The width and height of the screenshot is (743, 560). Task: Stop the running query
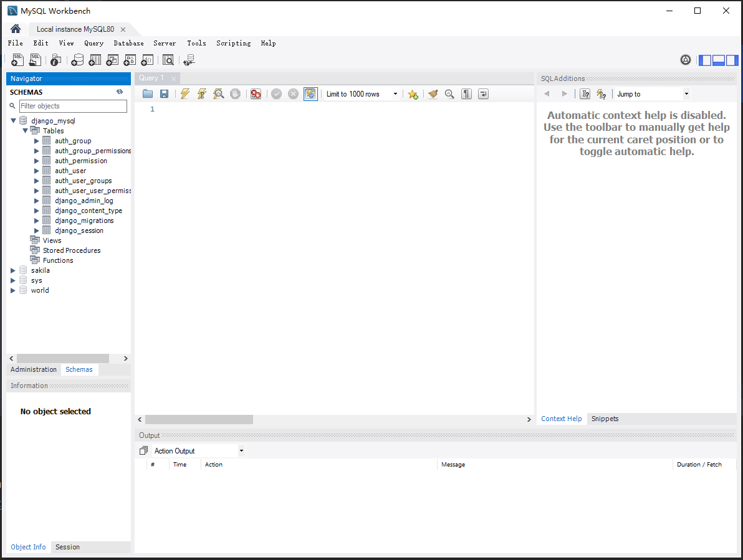pos(235,93)
